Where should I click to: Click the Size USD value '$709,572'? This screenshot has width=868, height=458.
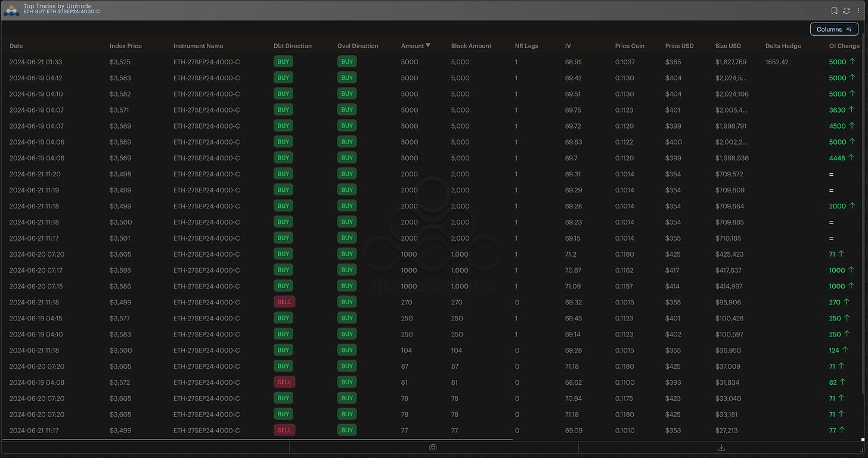[729, 174]
